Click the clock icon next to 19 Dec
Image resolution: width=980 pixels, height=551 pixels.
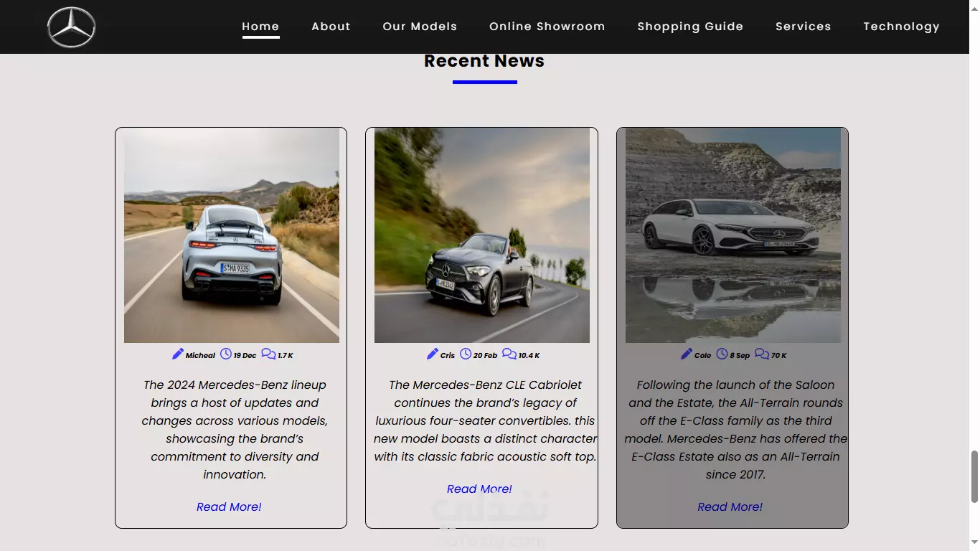click(226, 354)
